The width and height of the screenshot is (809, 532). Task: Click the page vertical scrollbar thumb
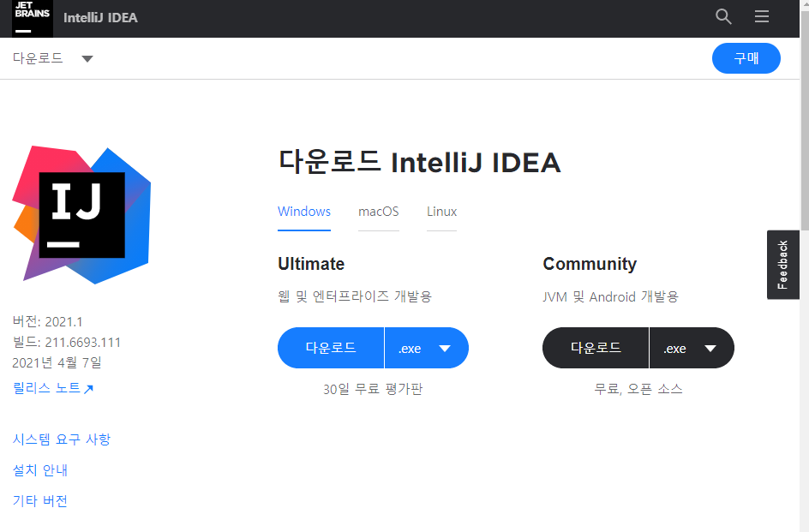point(805,122)
